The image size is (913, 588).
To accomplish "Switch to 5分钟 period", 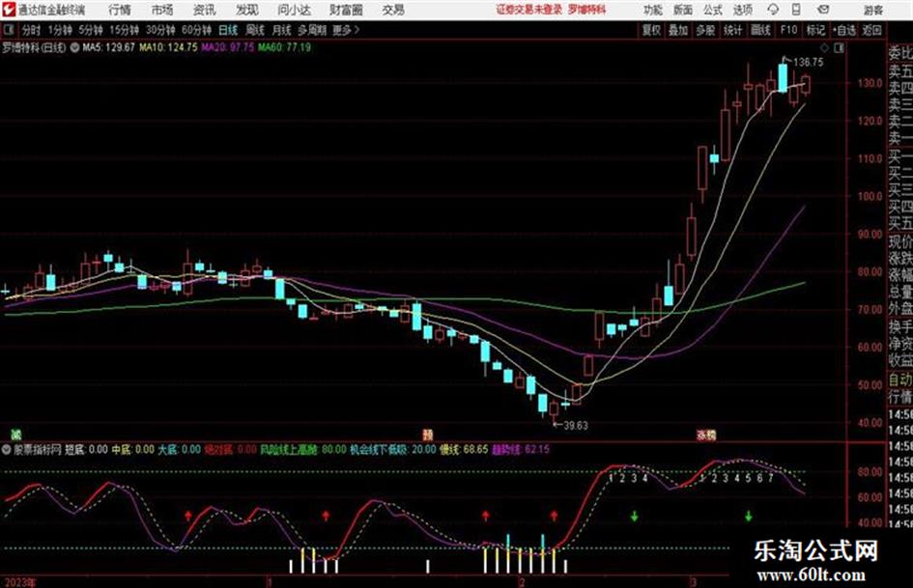I will 91,30.
